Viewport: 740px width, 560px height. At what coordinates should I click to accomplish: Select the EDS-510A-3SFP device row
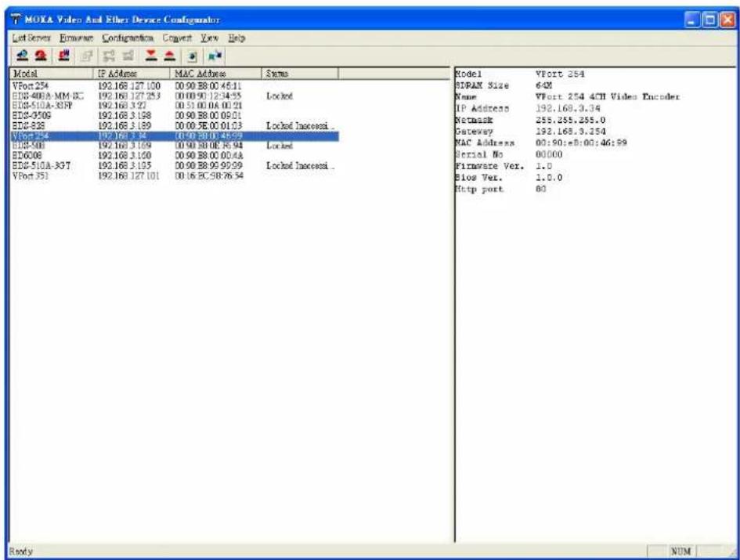click(x=175, y=106)
